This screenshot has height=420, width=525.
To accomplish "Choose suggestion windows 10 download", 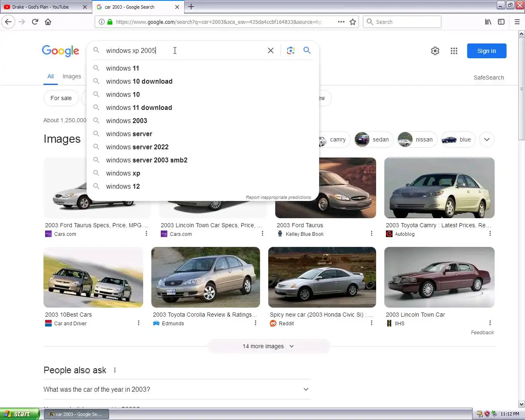I will [203, 81].
